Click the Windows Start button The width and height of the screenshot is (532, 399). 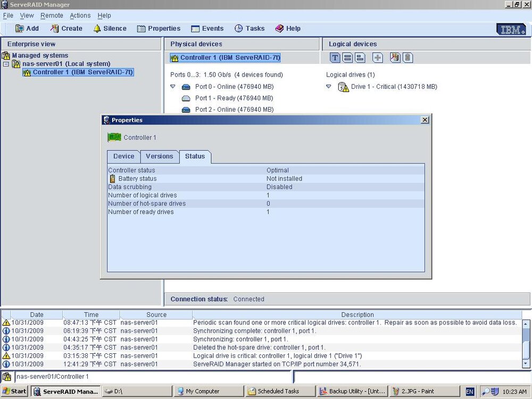(x=14, y=391)
